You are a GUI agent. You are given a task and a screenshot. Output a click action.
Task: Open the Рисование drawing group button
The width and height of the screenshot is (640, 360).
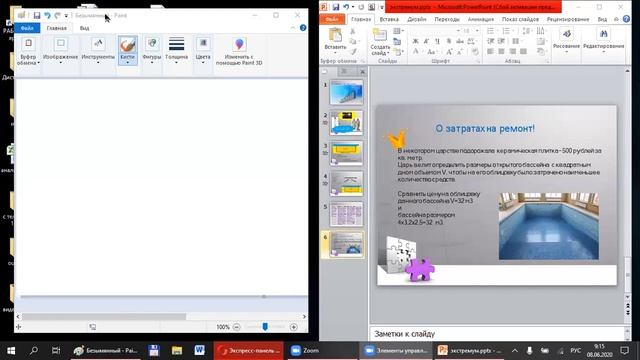pyautogui.click(x=567, y=40)
